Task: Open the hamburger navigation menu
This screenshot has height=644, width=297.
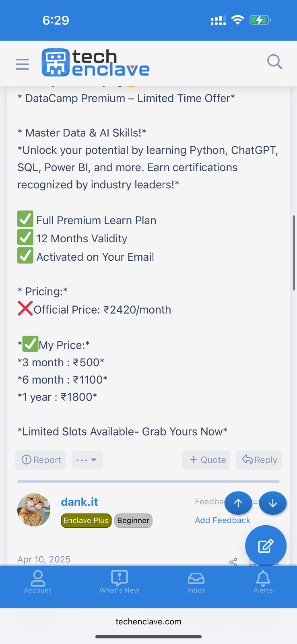Action: click(22, 64)
